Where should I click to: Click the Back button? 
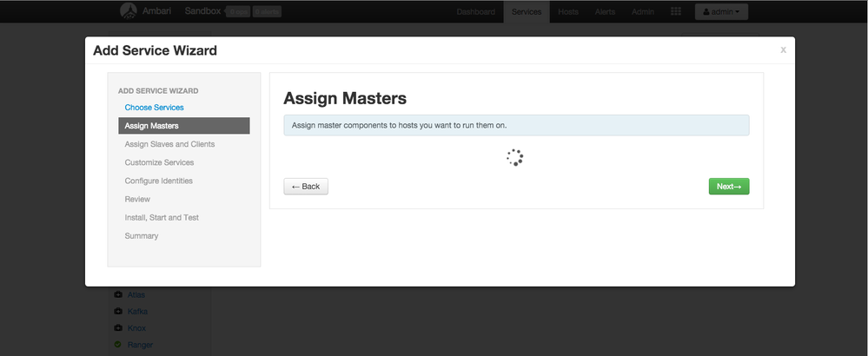coord(306,187)
